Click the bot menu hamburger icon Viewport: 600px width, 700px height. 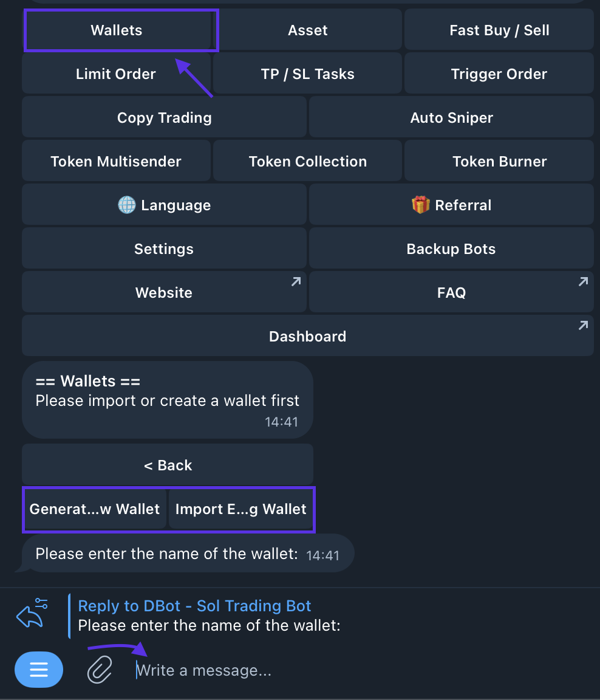point(39,670)
